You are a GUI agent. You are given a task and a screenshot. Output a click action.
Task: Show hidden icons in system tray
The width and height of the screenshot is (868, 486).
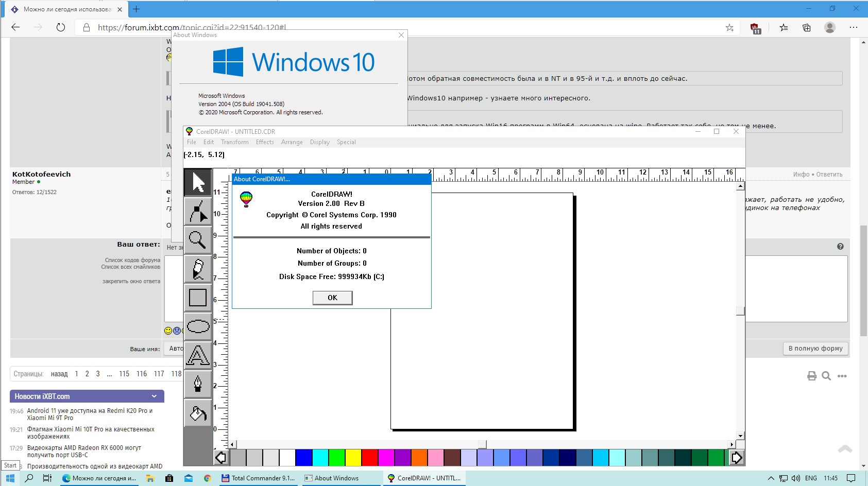(771, 478)
